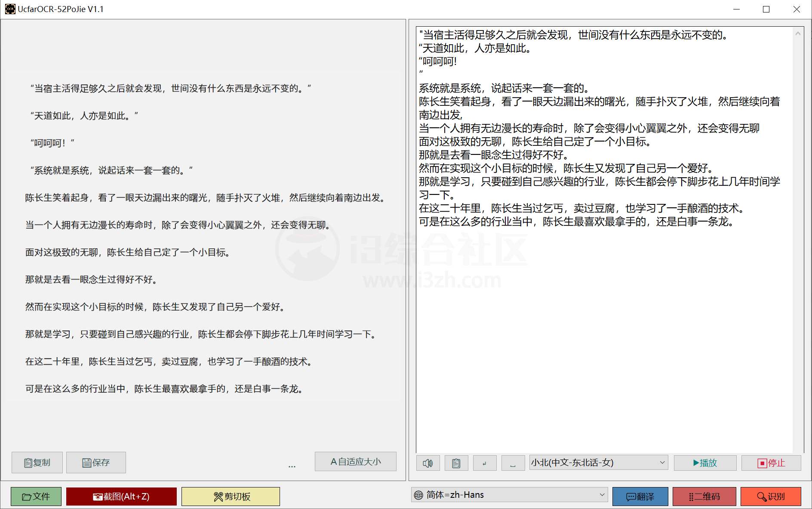Save recognized text with 保存 button
The width and height of the screenshot is (812, 509).
(96, 462)
